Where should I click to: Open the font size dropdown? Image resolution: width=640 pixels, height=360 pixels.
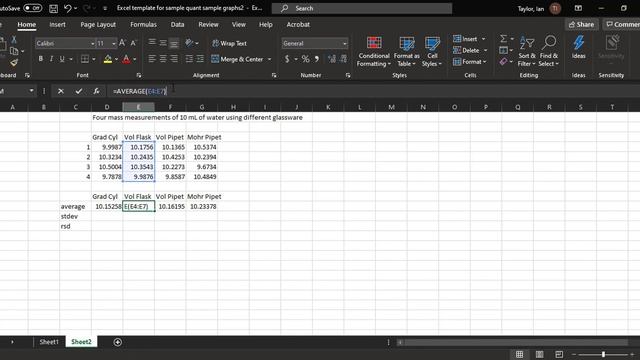tap(113, 43)
